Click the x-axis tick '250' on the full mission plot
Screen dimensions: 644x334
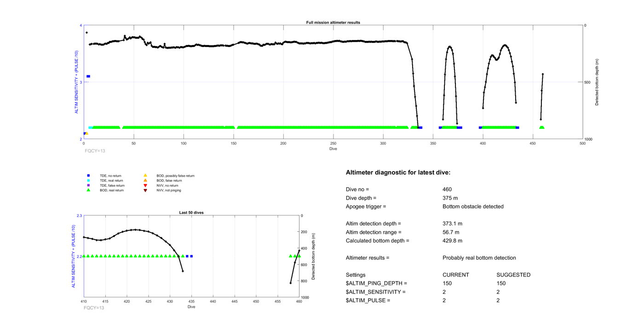point(333,144)
